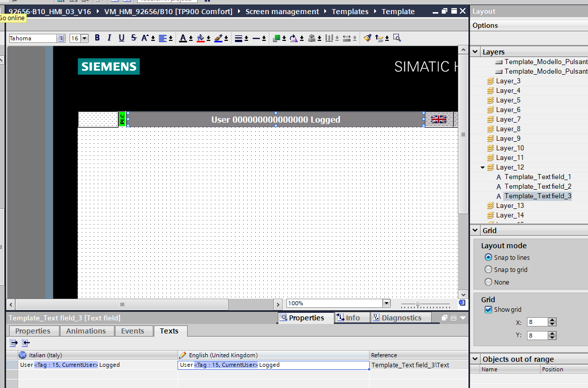The height and width of the screenshot is (388, 588).
Task: Select the Snap to lines radio button
Action: 488,257
